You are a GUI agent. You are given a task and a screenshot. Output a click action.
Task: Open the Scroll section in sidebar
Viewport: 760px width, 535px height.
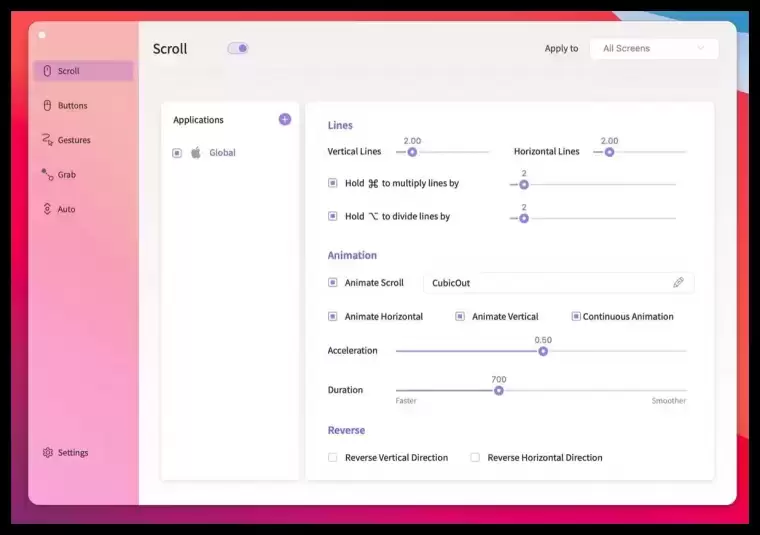coord(83,71)
